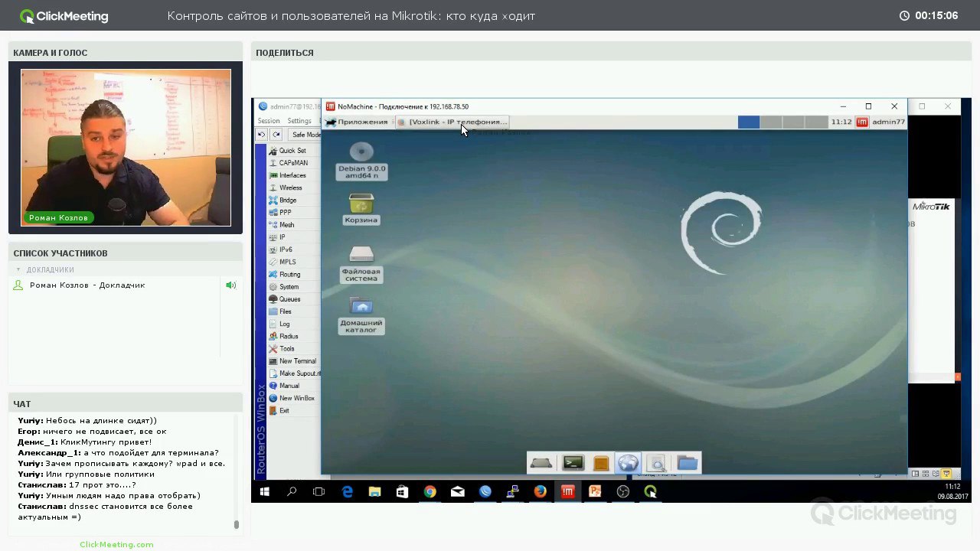The width and height of the screenshot is (980, 551).
Task: Open Mesh in WinBox sidebar
Action: [282, 225]
